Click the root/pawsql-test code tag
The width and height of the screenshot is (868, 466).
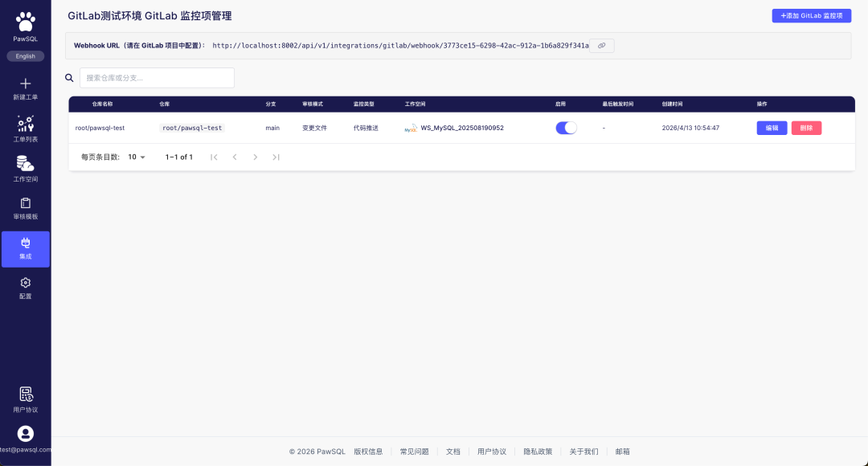pos(192,128)
